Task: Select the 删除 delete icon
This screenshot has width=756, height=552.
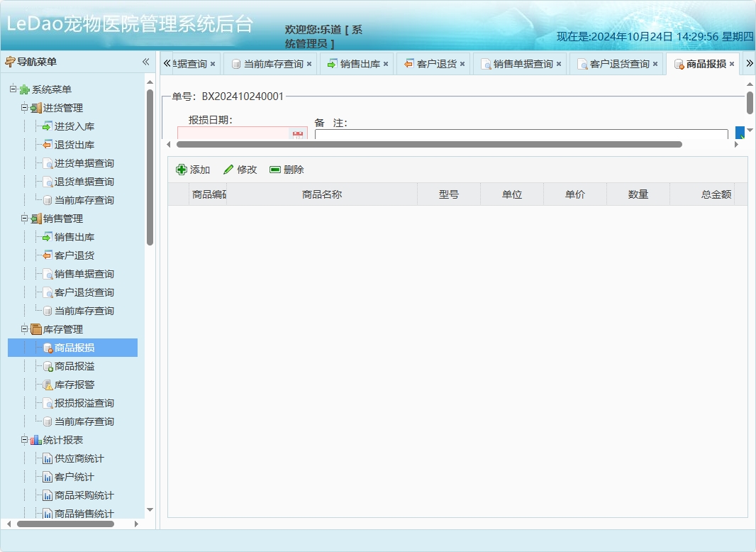Action: [274, 170]
